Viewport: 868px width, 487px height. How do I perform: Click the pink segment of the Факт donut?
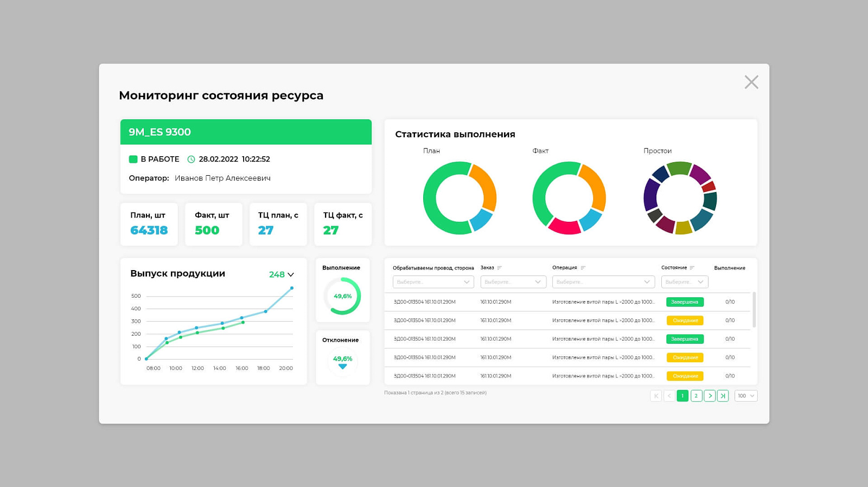click(564, 227)
